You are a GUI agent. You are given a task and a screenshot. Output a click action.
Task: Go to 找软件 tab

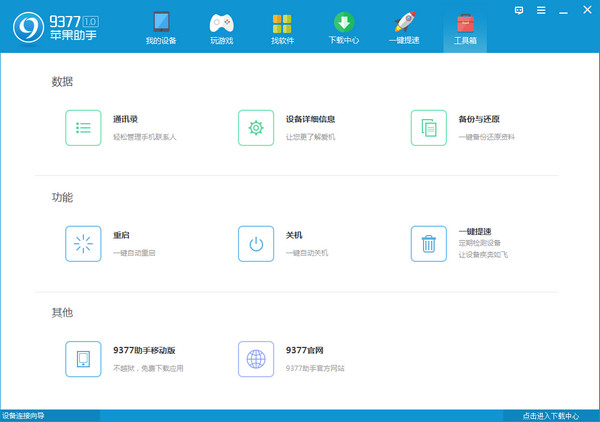283,28
